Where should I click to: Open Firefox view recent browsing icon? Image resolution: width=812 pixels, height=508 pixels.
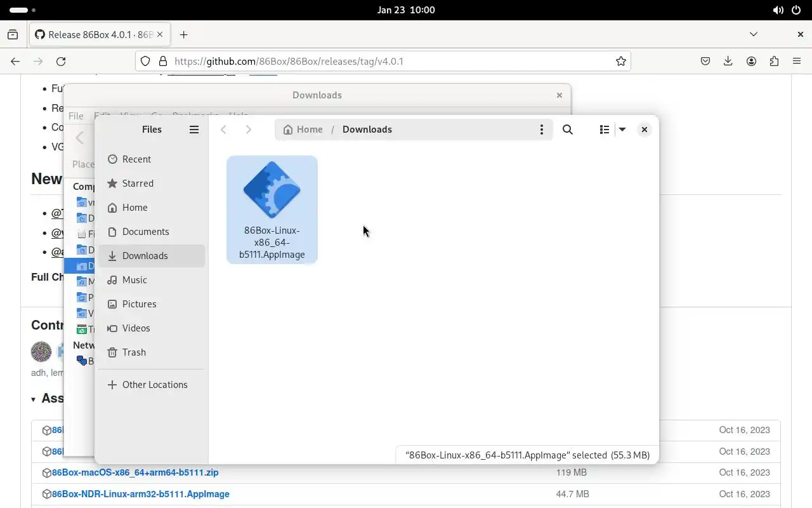(x=13, y=35)
